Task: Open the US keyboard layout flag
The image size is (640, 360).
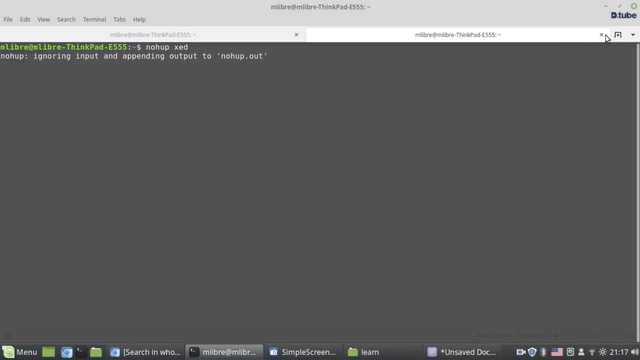Action: tap(557, 352)
